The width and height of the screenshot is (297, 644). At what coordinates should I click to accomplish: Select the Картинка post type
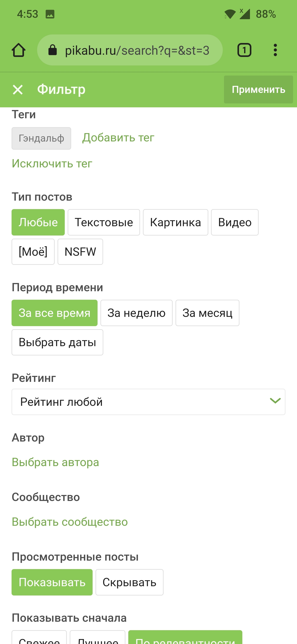click(x=175, y=222)
